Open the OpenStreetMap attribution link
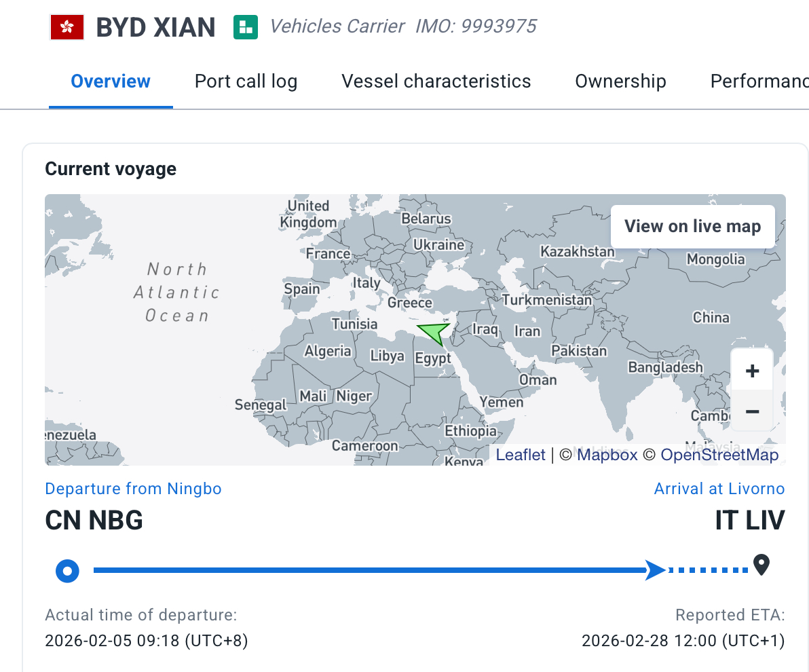This screenshot has height=672, width=809. pyautogui.click(x=719, y=455)
